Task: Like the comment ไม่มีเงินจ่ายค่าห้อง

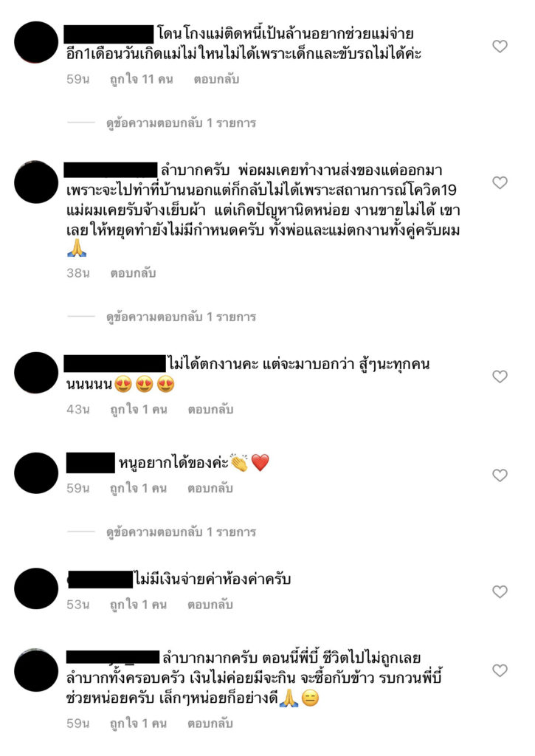Action: coord(500,591)
